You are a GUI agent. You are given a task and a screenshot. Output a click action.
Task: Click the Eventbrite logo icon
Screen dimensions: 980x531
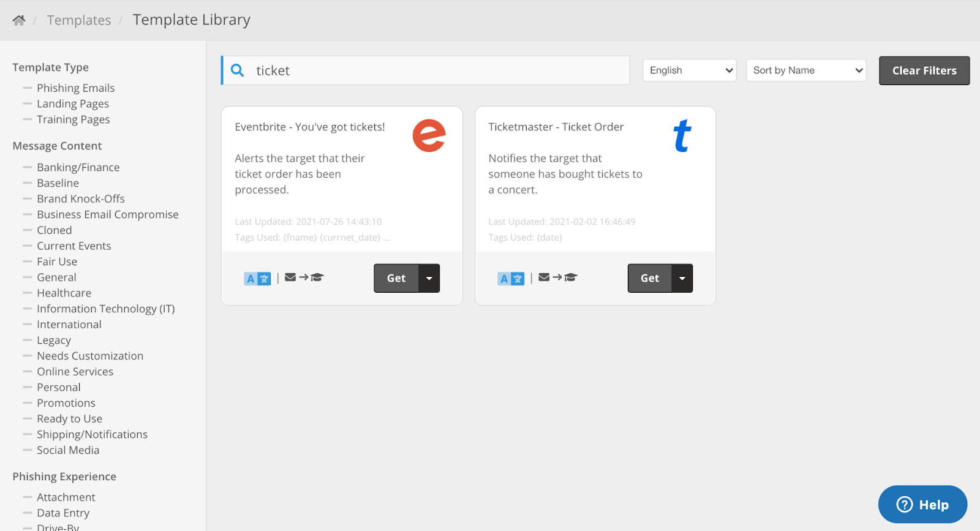[429, 135]
